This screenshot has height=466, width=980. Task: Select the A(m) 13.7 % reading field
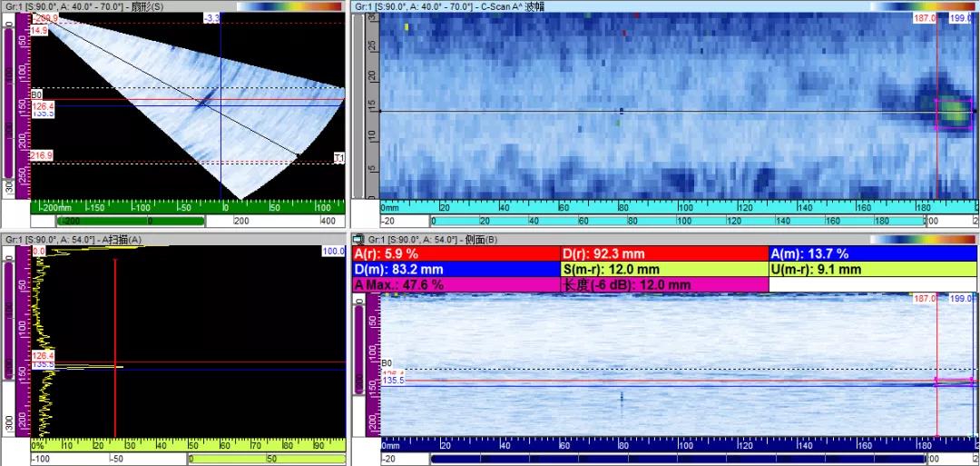pyautogui.click(x=873, y=253)
